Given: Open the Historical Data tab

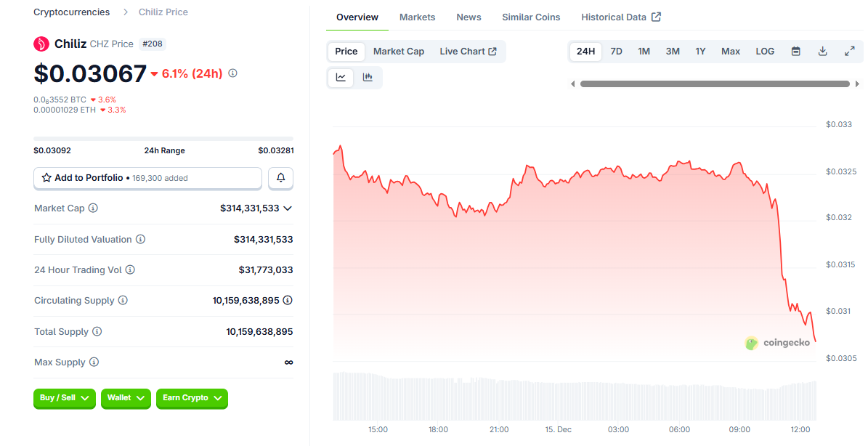Looking at the screenshot, I should [620, 17].
